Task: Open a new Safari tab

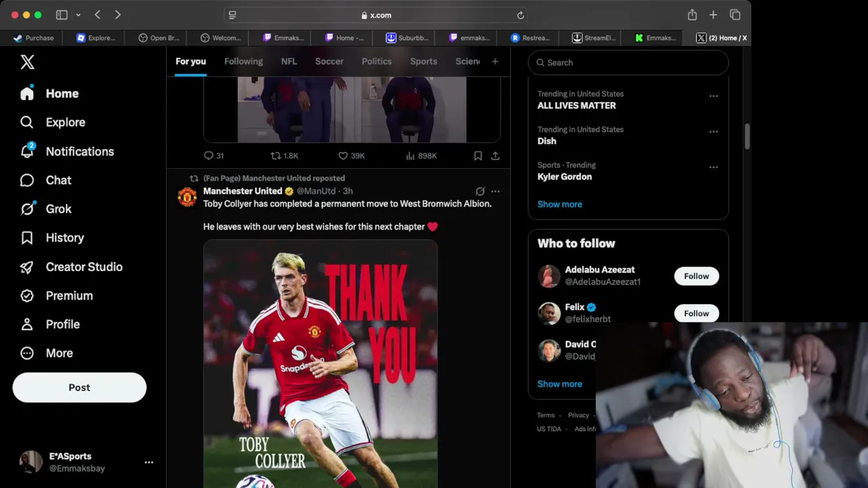Action: tap(713, 15)
